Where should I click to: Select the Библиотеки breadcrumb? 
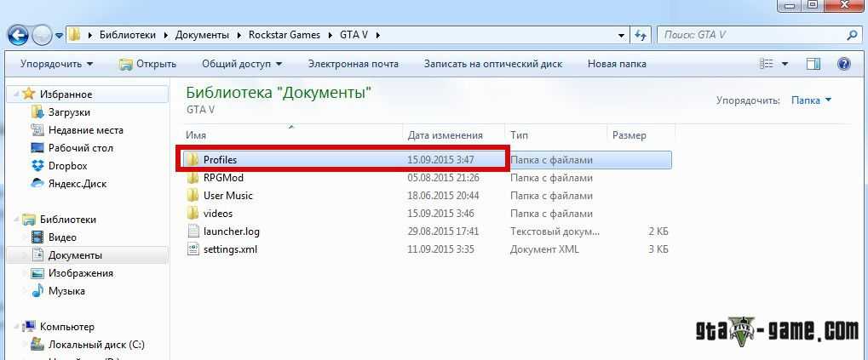(x=129, y=35)
